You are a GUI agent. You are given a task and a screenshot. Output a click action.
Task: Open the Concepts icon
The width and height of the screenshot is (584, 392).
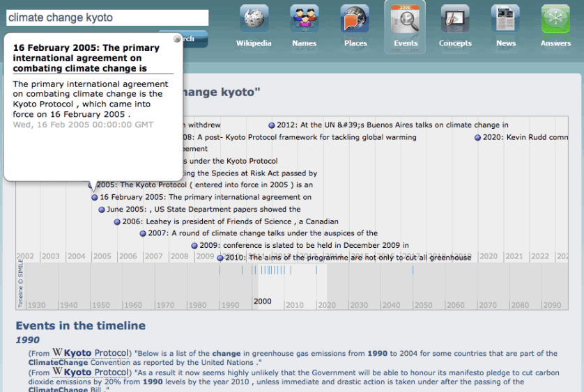point(455,19)
